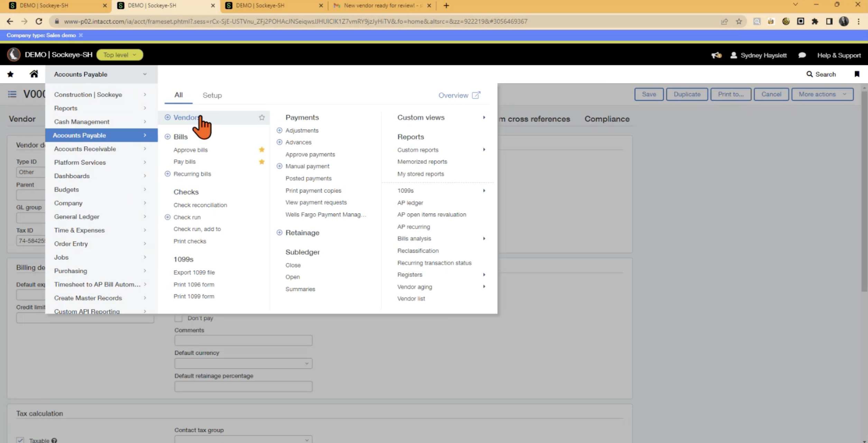Viewport: 868px width, 443px height.
Task: Open General Ledger menu item
Action: click(x=101, y=217)
